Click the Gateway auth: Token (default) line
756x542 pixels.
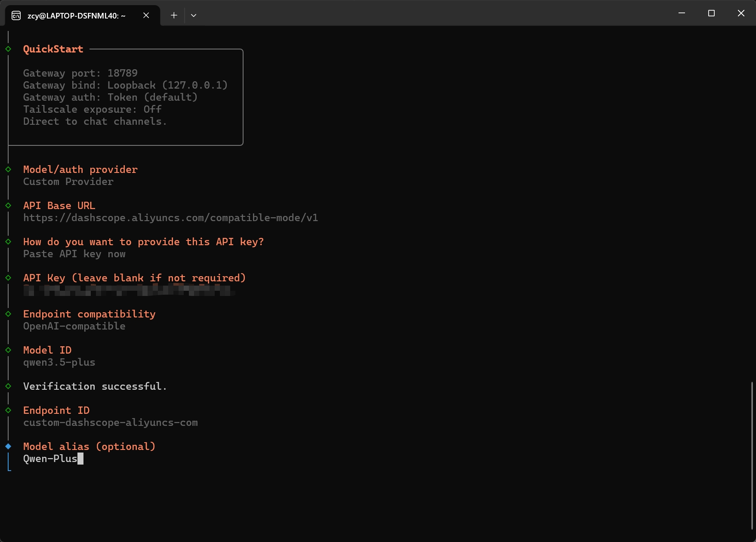[x=110, y=97]
